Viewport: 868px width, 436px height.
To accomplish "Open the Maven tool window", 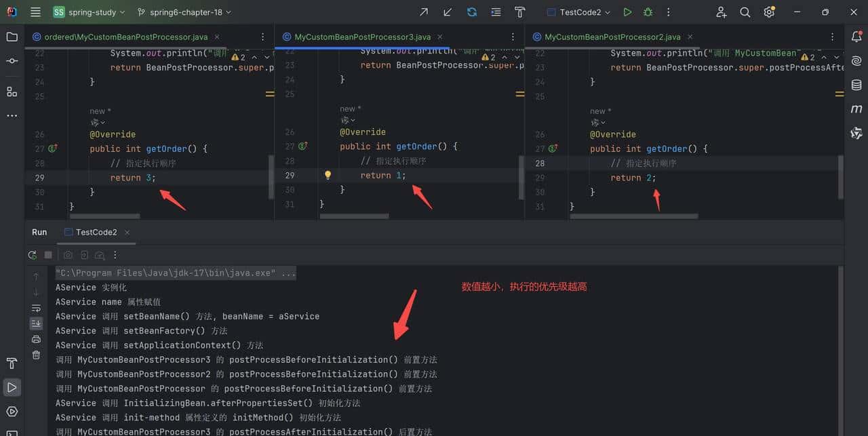I will [856, 108].
